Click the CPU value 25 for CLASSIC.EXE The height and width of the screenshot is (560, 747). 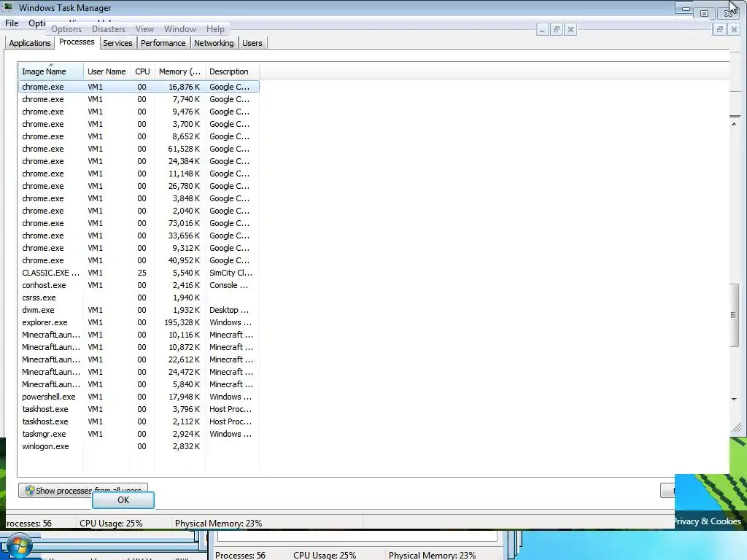coord(142,273)
